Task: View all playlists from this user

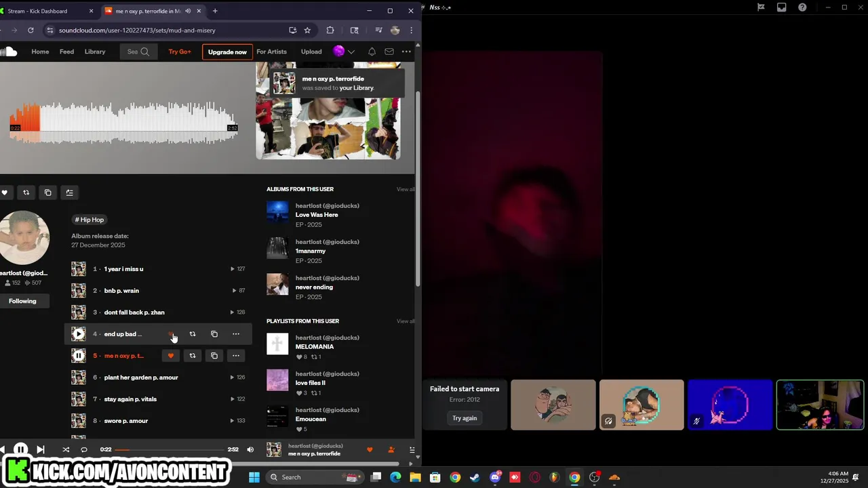Action: pos(406,321)
